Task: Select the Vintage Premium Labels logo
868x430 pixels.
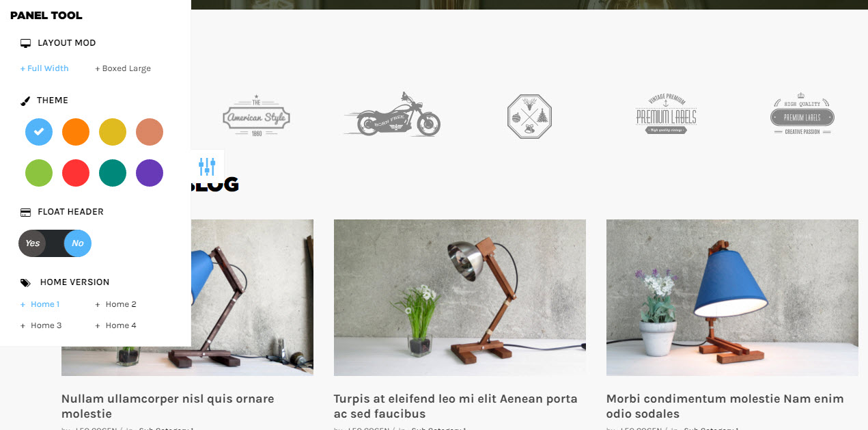Action: [x=666, y=115]
